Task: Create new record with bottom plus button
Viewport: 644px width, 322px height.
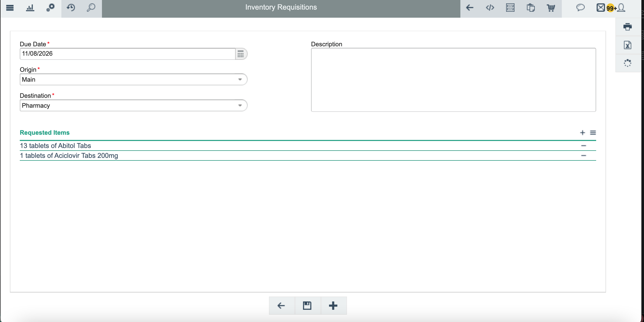Action: (333, 306)
